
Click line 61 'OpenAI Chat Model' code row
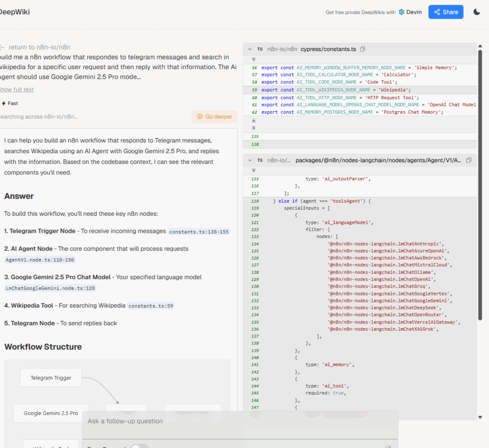(360, 104)
